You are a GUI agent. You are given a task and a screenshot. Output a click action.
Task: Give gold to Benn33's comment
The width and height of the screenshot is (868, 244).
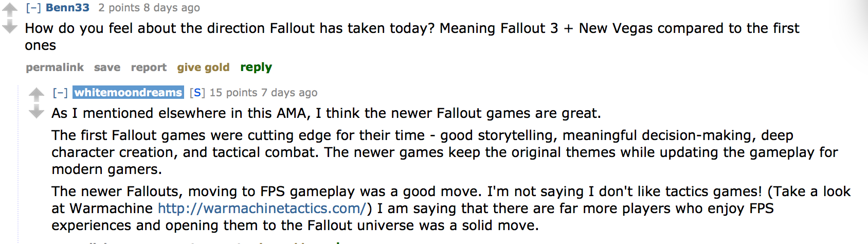click(203, 67)
